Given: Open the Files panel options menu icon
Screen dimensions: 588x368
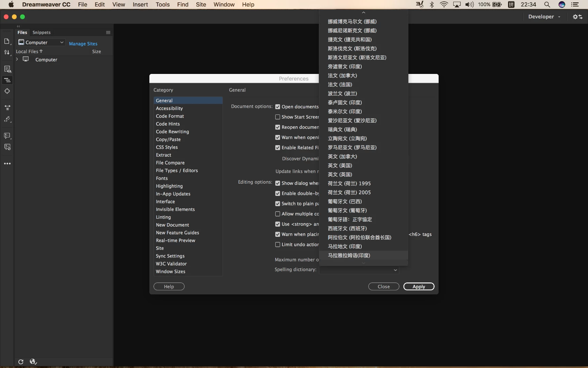Looking at the screenshot, I should 108,32.
